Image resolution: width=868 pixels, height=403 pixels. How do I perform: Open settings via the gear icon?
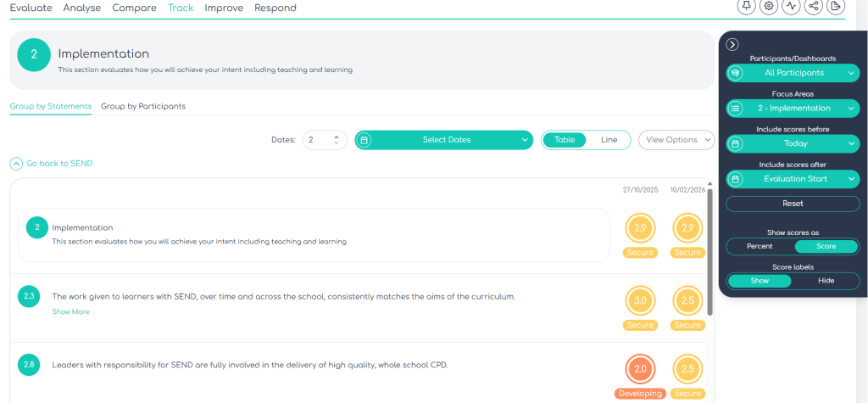(x=769, y=6)
